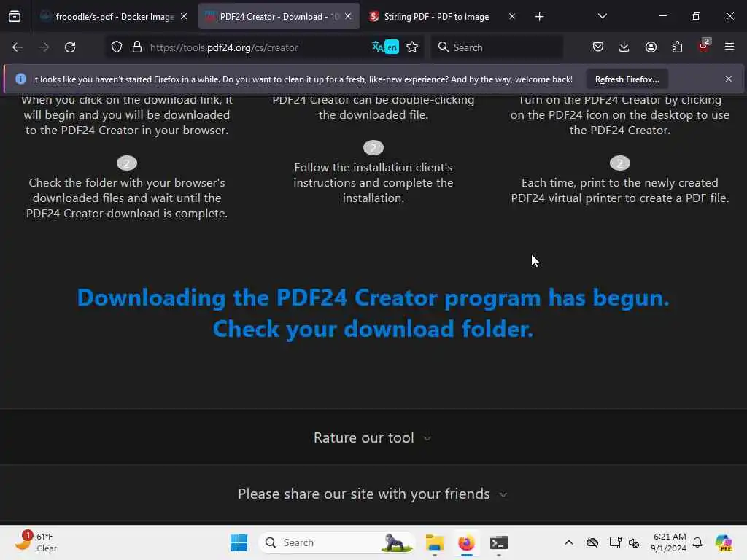Click the Firefox Search box
This screenshot has height=560, width=747.
[497, 47]
